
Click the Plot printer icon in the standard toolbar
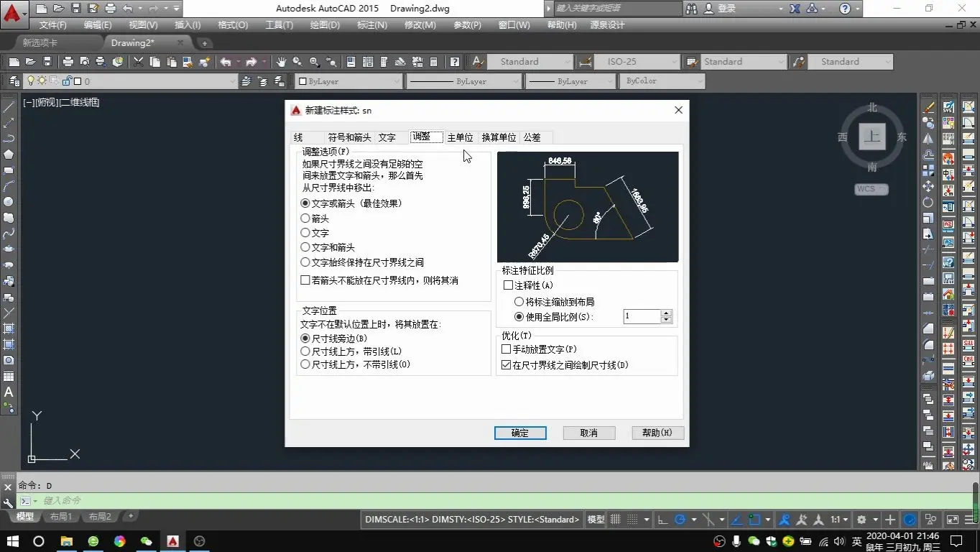(x=68, y=62)
